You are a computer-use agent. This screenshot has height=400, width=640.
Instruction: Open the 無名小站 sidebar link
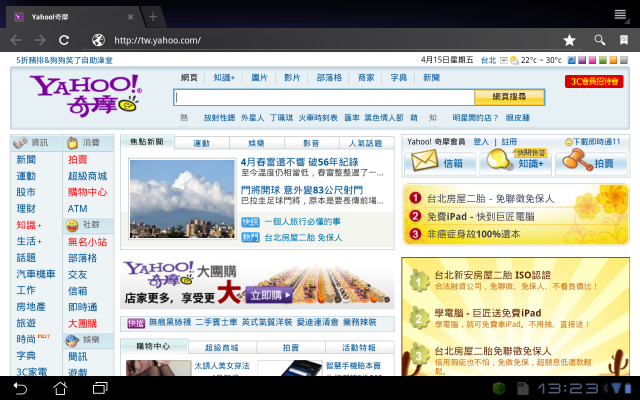click(87, 242)
